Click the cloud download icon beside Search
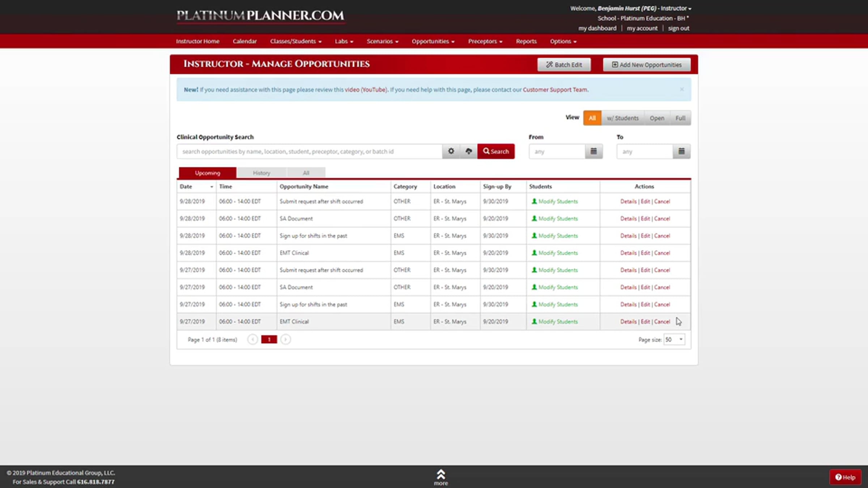 [468, 151]
